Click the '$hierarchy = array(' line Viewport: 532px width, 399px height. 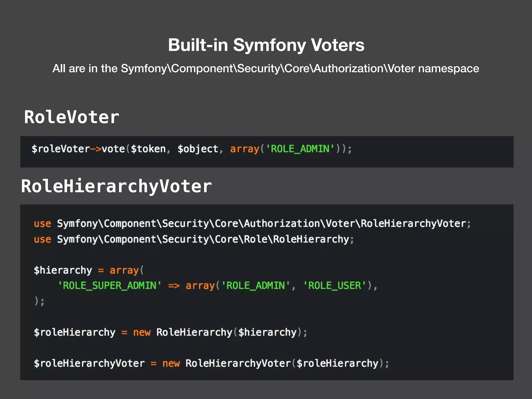[89, 270]
